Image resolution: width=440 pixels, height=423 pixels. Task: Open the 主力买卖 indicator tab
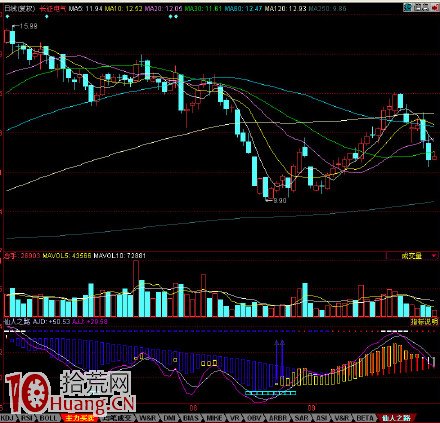80,418
